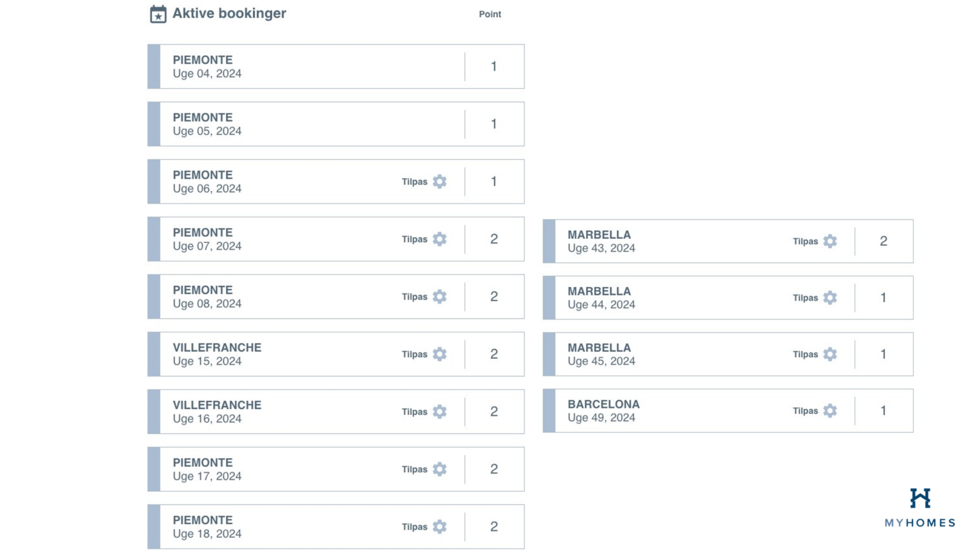Click the Aktive bookinger calendar icon
This screenshot has height=551, width=980.
point(158,14)
